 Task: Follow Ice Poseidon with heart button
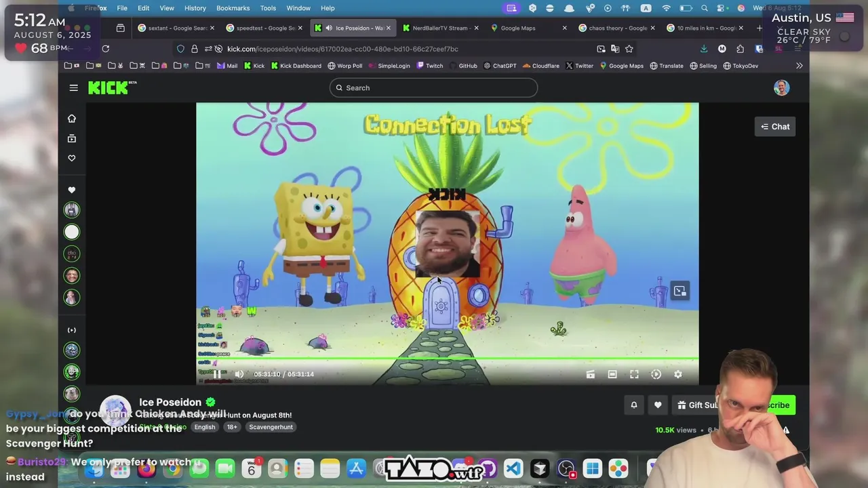click(658, 405)
